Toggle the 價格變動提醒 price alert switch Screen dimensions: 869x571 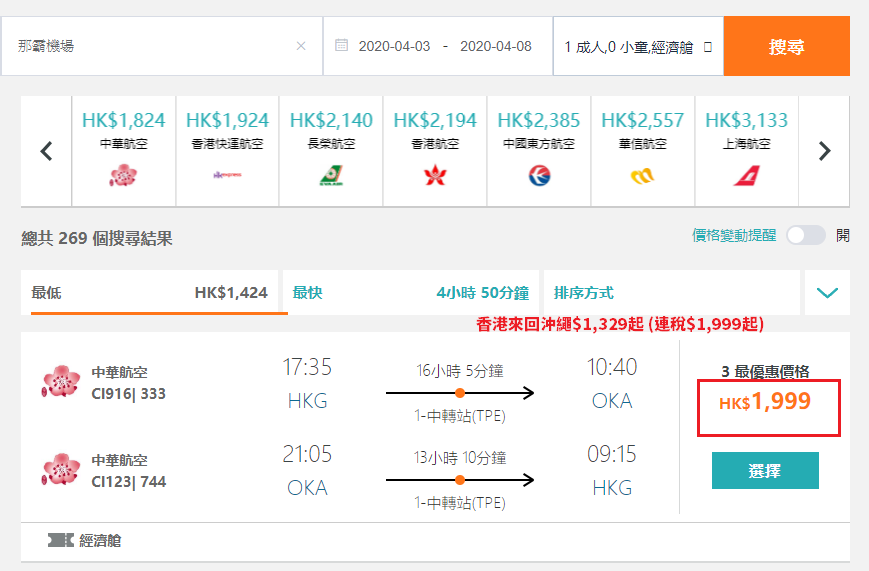(x=806, y=236)
